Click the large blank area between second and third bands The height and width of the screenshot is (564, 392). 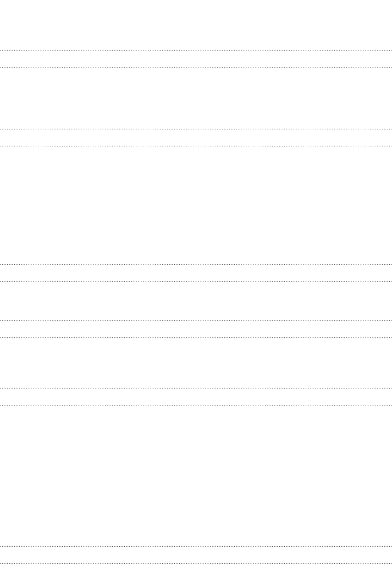[196, 205]
